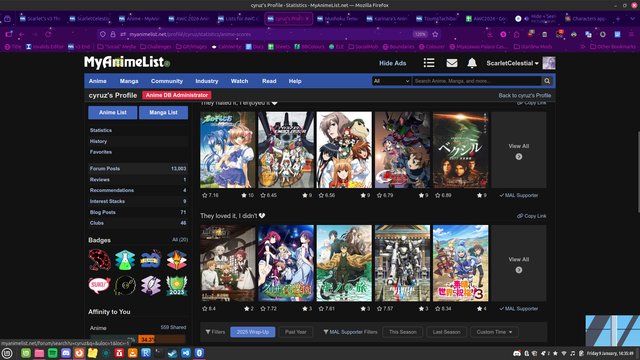Open the flaming torch badge
The width and height of the screenshot is (640, 360).
(x=176, y=260)
